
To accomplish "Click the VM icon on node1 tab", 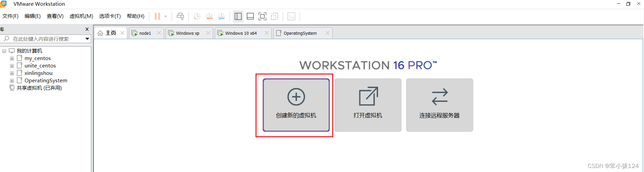I will (x=135, y=33).
